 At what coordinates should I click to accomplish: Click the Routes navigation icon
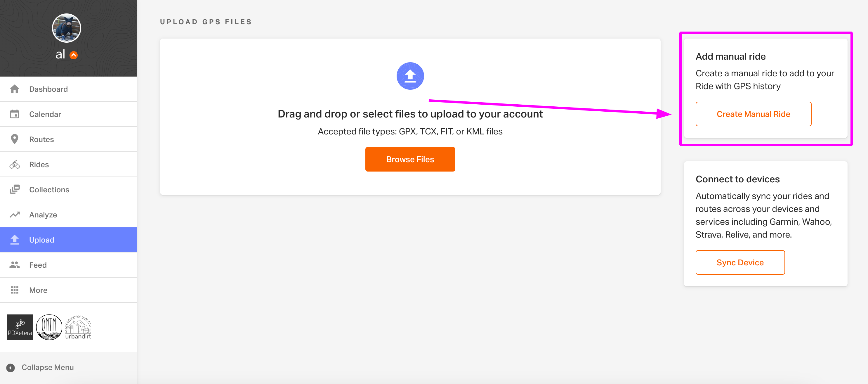pyautogui.click(x=14, y=139)
